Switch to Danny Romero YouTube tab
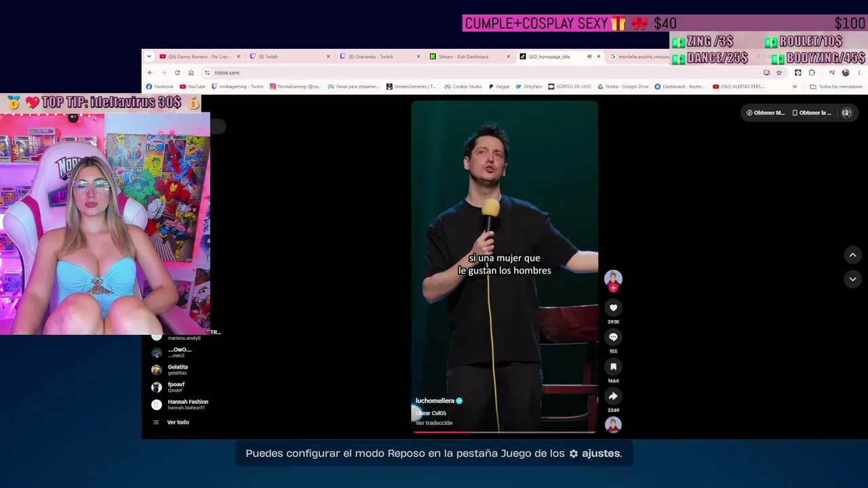This screenshot has height=488, width=868. click(200, 56)
